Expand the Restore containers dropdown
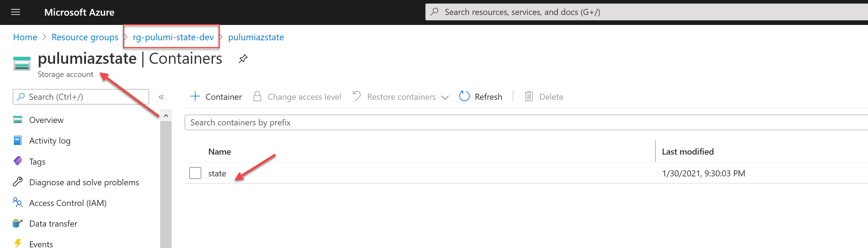868x248 pixels. 445,97
